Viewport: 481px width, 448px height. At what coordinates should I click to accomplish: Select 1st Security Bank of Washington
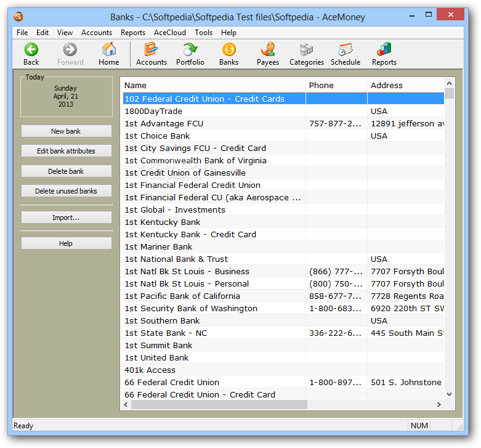[x=283, y=308]
